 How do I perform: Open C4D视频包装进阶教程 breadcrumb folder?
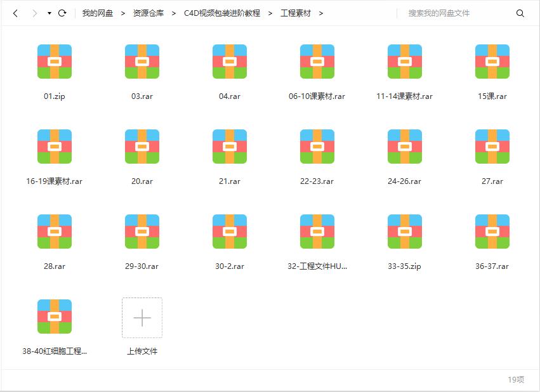(x=222, y=13)
